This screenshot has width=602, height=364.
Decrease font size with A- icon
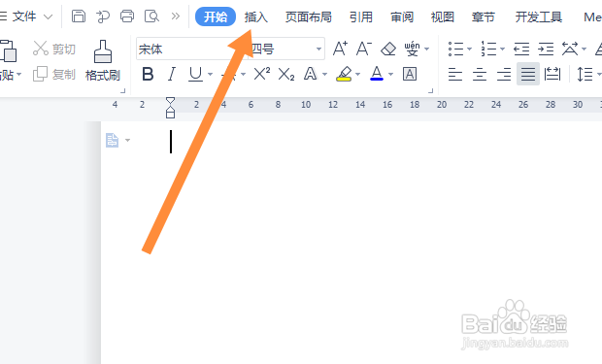363,49
